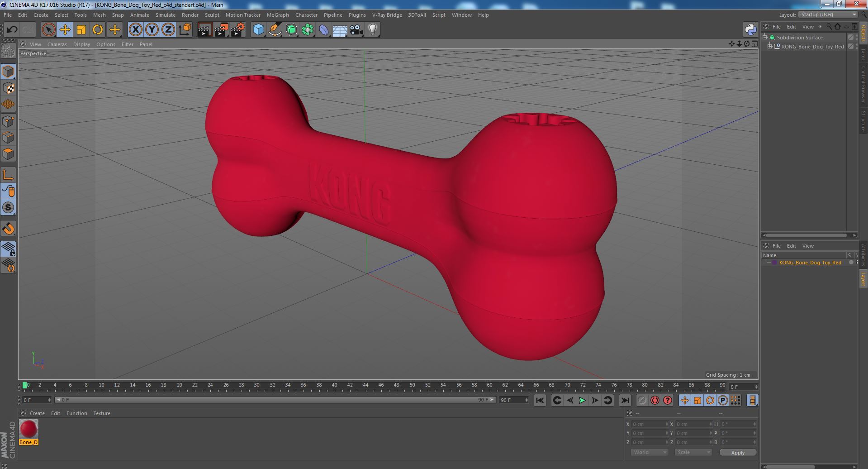Add a Light object
Screen dimensions: 868x469
point(373,30)
